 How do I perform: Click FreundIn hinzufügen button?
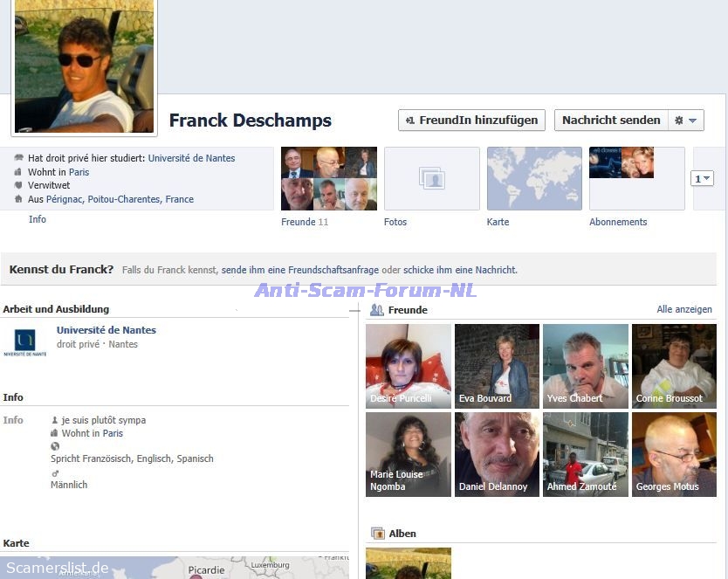pyautogui.click(x=471, y=121)
